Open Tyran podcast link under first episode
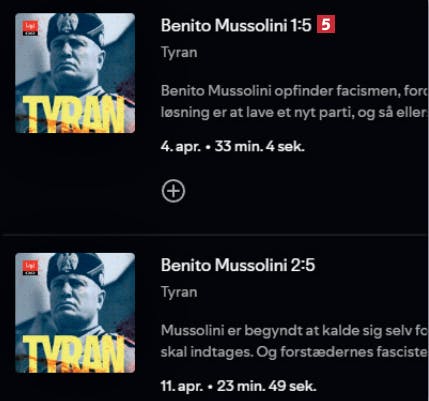 click(179, 53)
